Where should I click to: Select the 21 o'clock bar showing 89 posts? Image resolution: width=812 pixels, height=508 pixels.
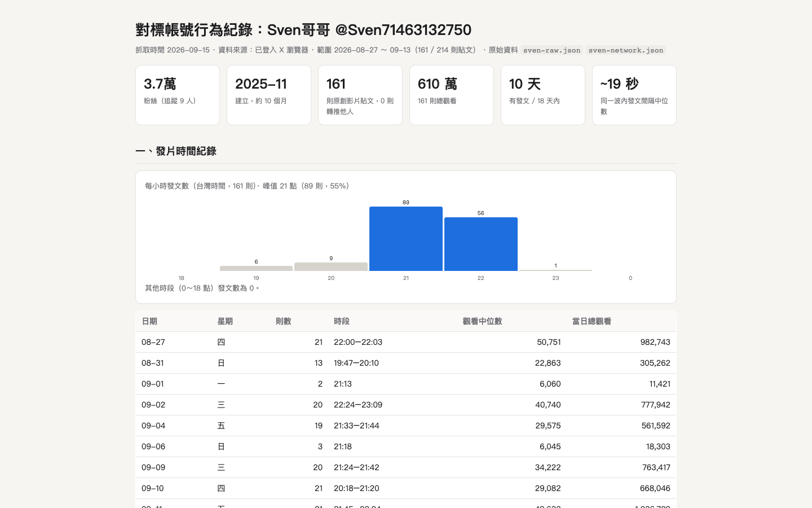point(406,239)
